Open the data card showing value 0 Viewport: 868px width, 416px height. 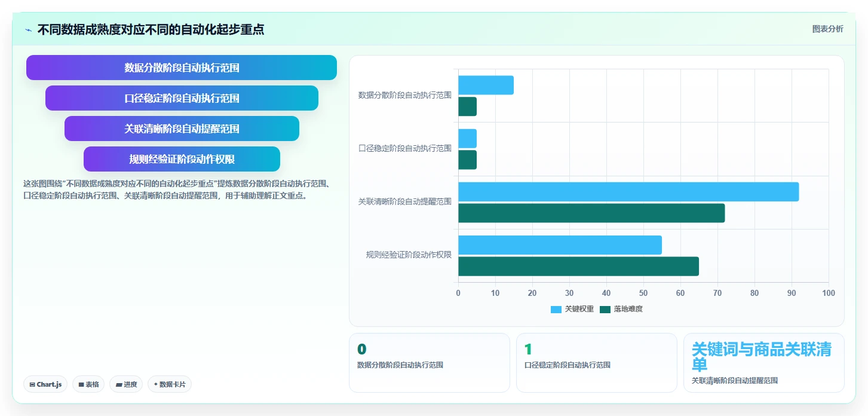429,363
